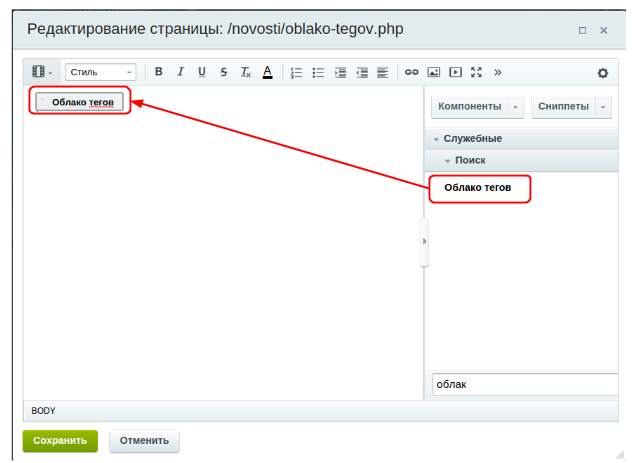Open the editor view mode dropdown
Viewport: 632px width, 463px height.
pyautogui.click(x=42, y=72)
